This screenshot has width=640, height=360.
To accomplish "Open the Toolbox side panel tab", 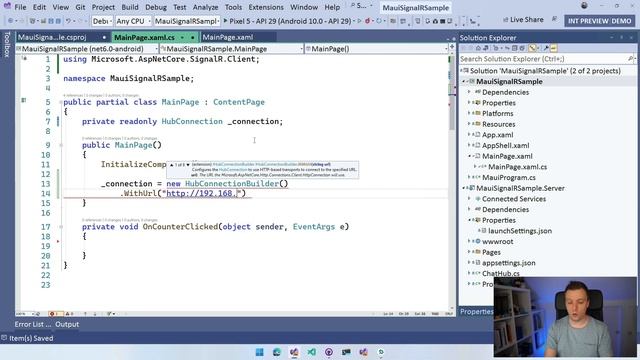I will coord(7,45).
